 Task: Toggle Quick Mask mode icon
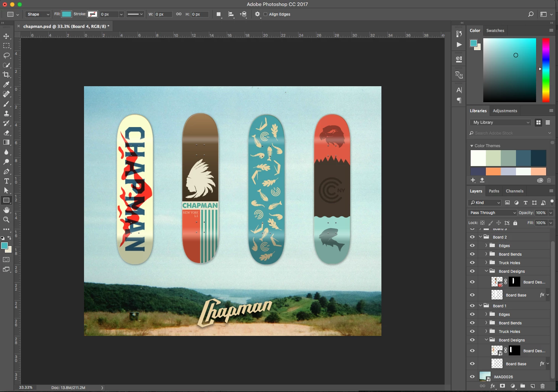pyautogui.click(x=6, y=259)
